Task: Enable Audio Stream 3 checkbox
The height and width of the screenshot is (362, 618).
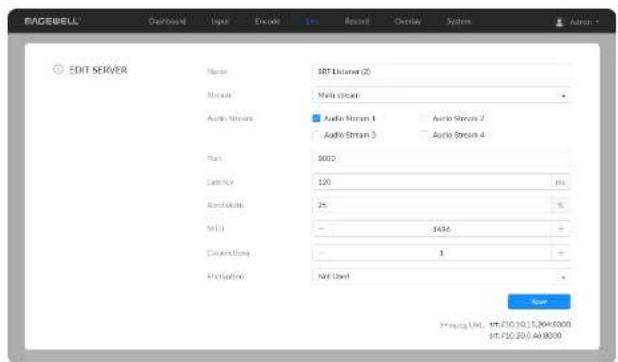Action: (316, 135)
